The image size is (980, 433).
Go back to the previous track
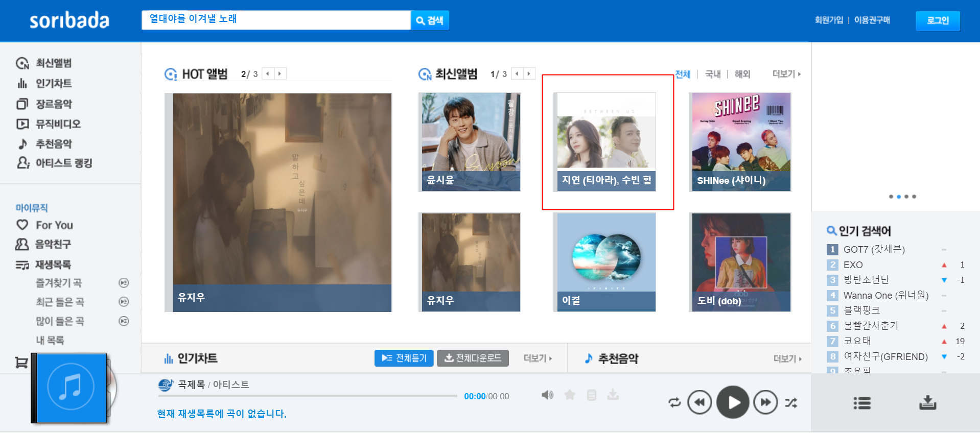tap(699, 403)
